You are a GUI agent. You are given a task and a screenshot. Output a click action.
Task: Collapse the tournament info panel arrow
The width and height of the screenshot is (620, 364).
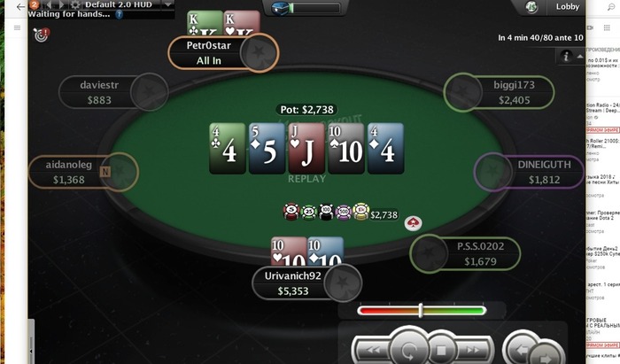coord(579,57)
